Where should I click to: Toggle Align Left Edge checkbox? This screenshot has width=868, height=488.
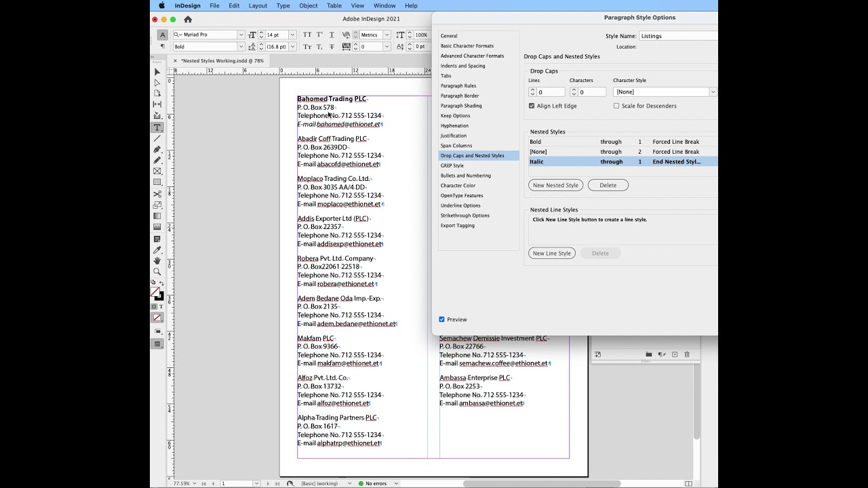pyautogui.click(x=532, y=106)
